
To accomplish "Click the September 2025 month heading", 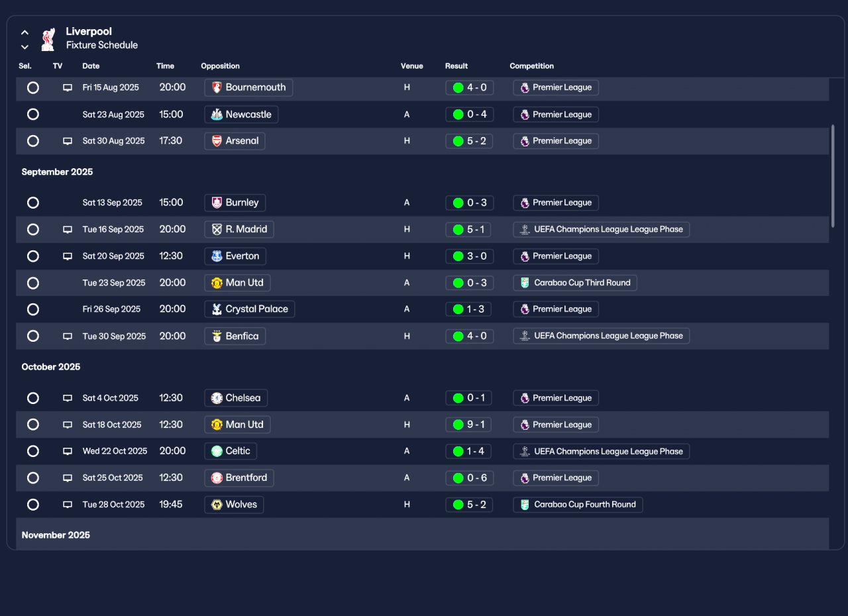I will [57, 172].
